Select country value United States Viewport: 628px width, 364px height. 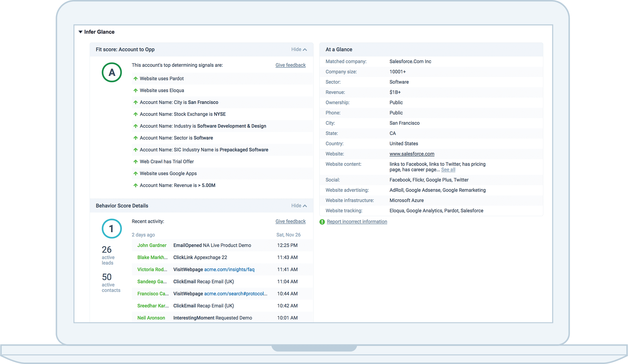404,143
